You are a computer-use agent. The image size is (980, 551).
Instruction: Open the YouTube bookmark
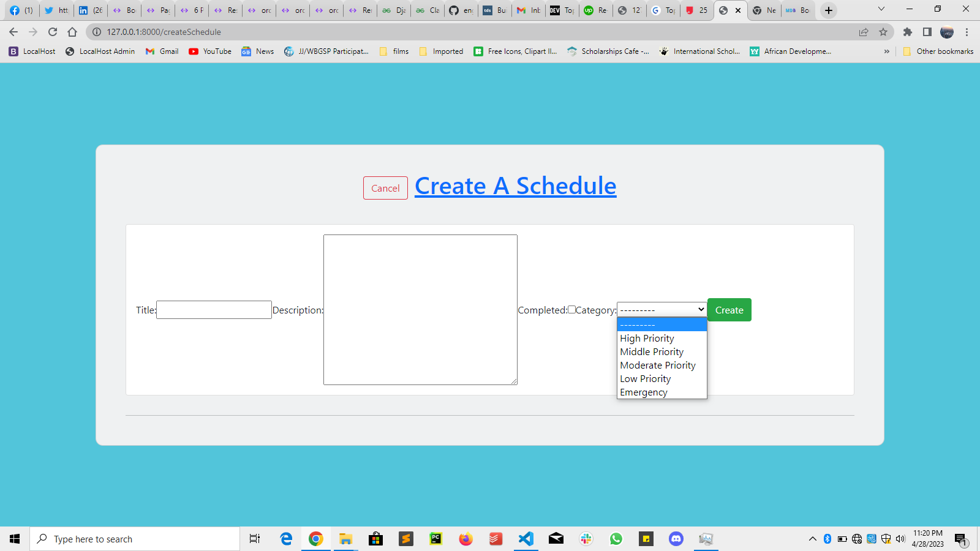tap(209, 51)
